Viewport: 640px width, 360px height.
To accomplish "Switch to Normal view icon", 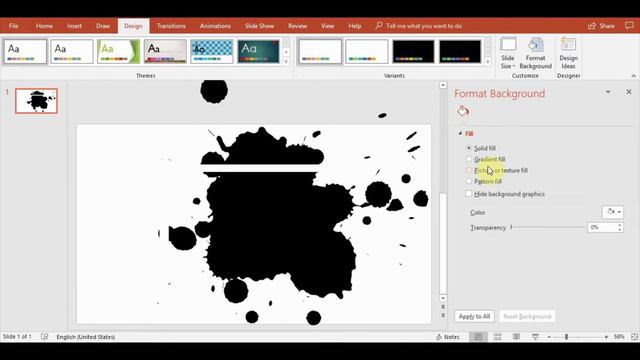I will pyautogui.click(x=478, y=337).
